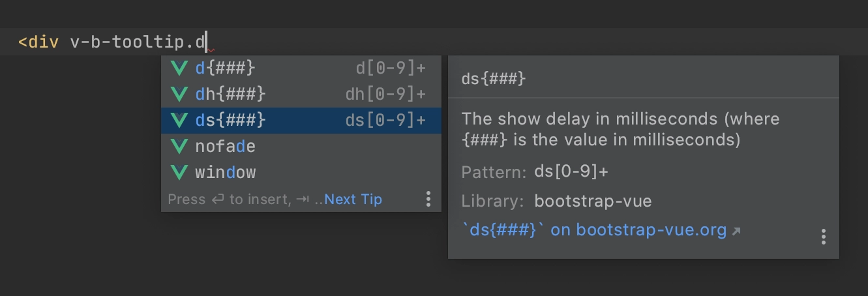Screen dimensions: 868x296
Task: Click dh[0-9]+ pattern hint in list
Action: pyautogui.click(x=385, y=95)
